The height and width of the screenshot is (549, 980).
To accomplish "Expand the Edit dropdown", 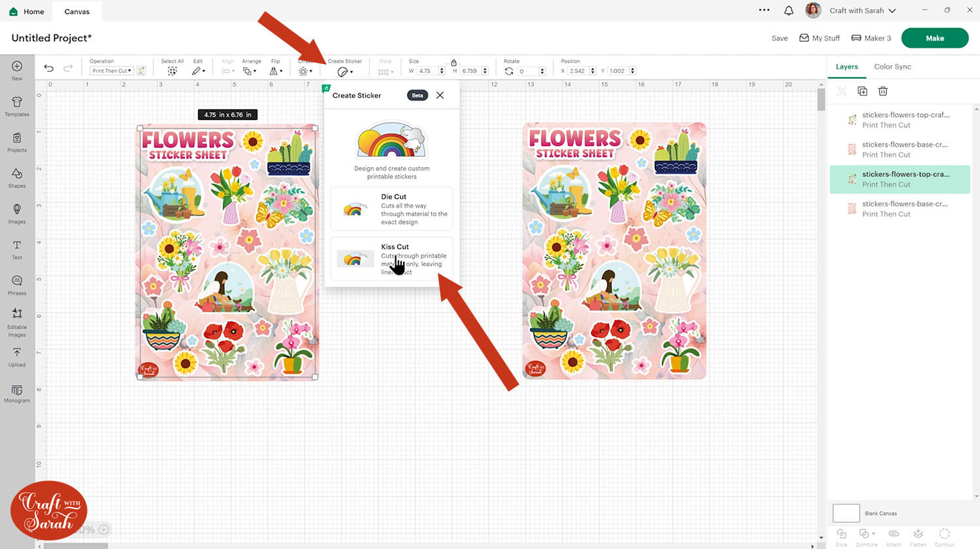I will point(199,71).
